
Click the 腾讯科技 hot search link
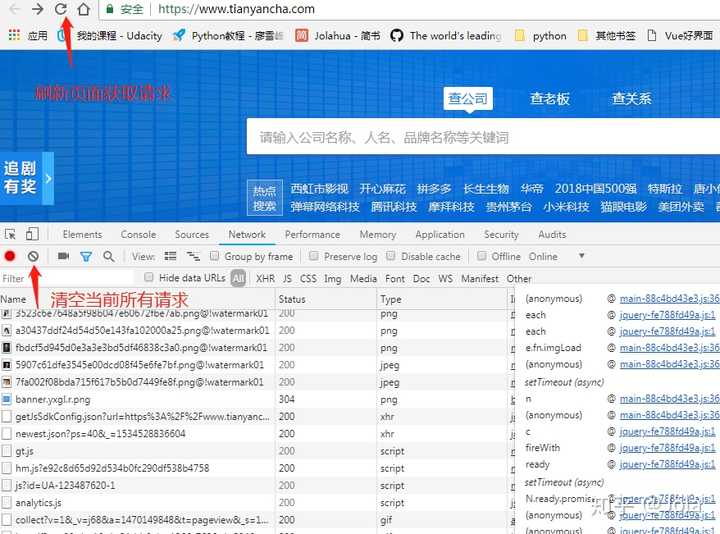(394, 207)
